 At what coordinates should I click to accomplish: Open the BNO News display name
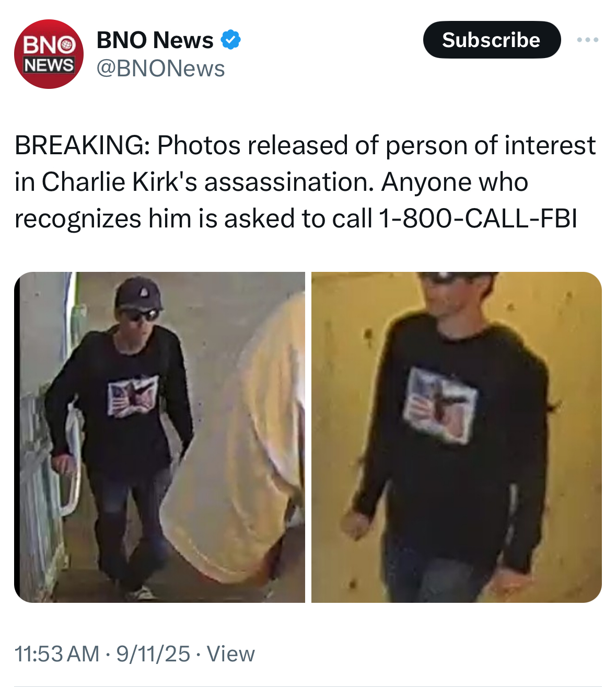[x=155, y=40]
